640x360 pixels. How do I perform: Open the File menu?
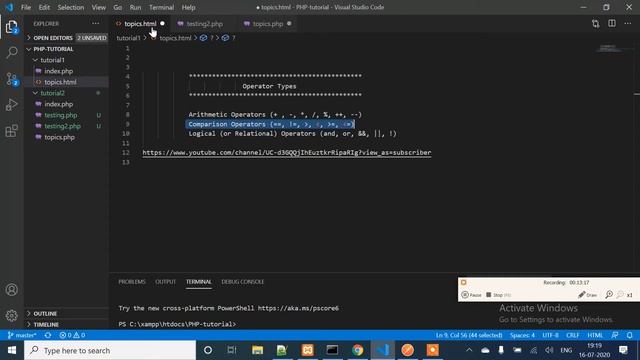click(x=26, y=7)
